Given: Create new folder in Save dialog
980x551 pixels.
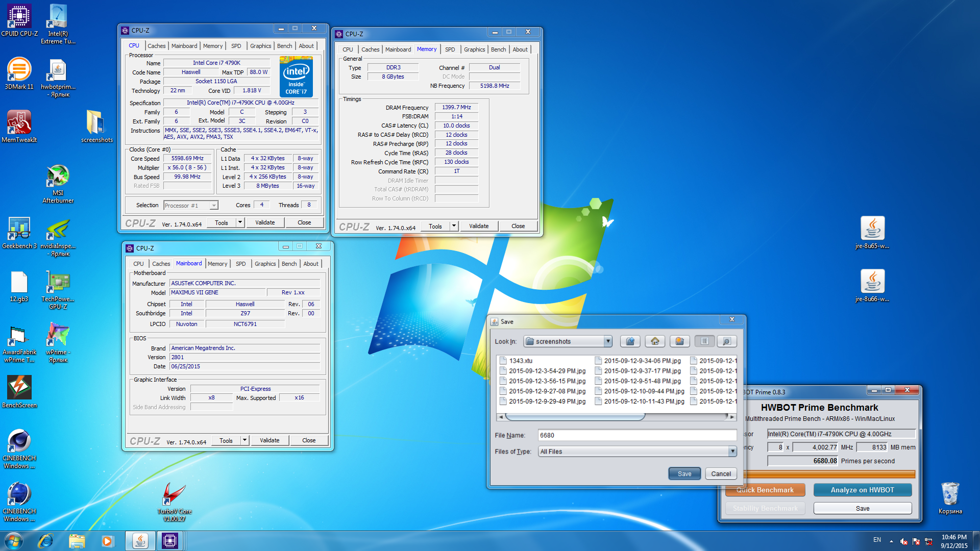Looking at the screenshot, I should tap(679, 341).
